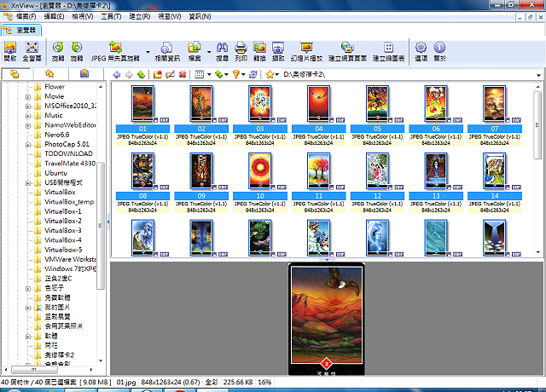Open the image with the Open toolbar icon
The height and width of the screenshot is (392, 546).
tap(10, 51)
